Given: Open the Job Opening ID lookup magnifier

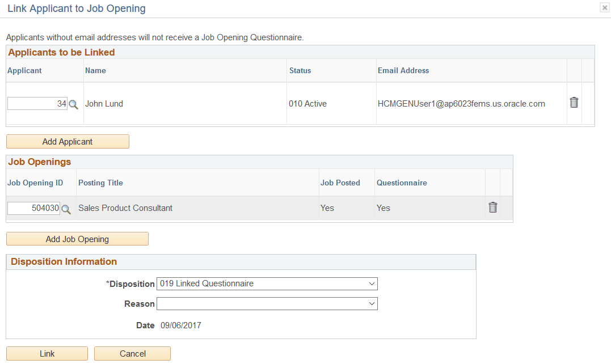Looking at the screenshot, I should [67, 208].
